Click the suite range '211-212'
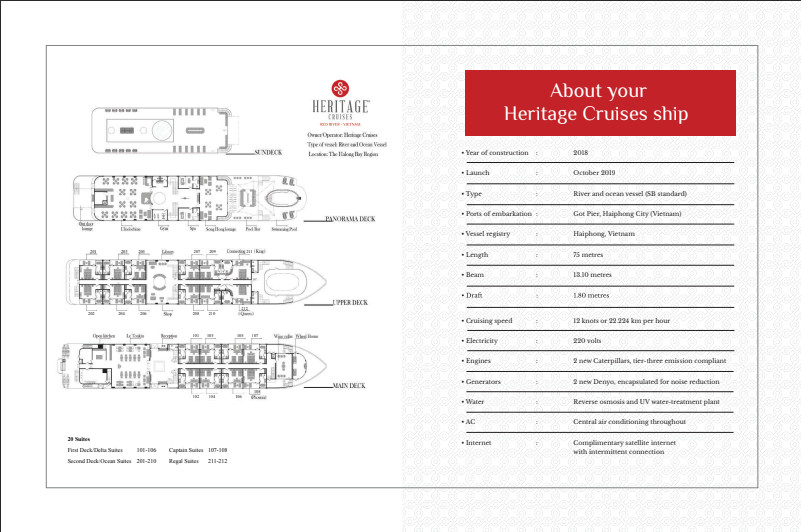Screen dimensions: 801x532 (217, 461)
